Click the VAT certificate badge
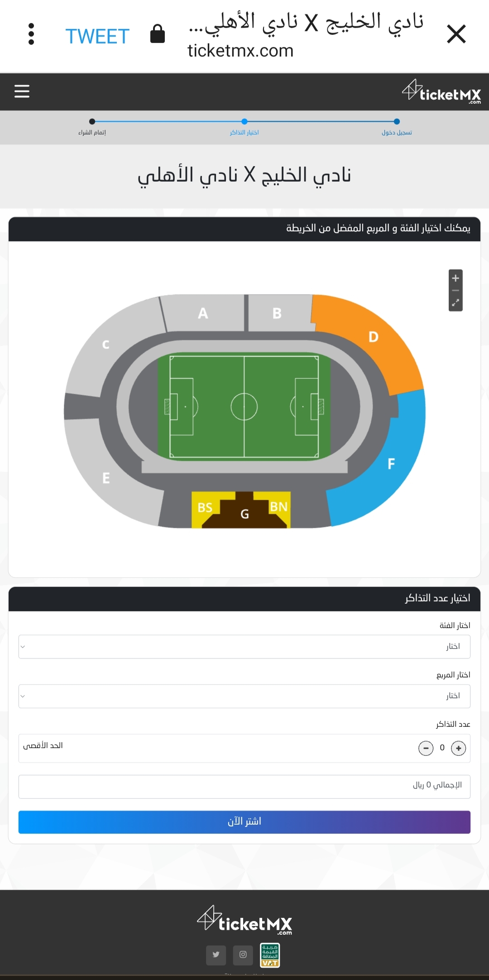The width and height of the screenshot is (489, 980). (x=270, y=955)
